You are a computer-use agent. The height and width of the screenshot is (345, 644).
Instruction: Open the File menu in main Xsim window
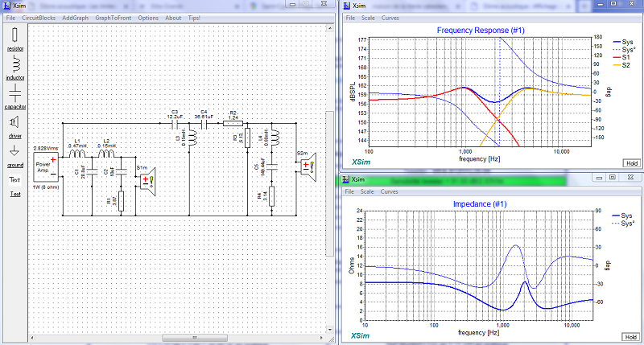[10, 18]
